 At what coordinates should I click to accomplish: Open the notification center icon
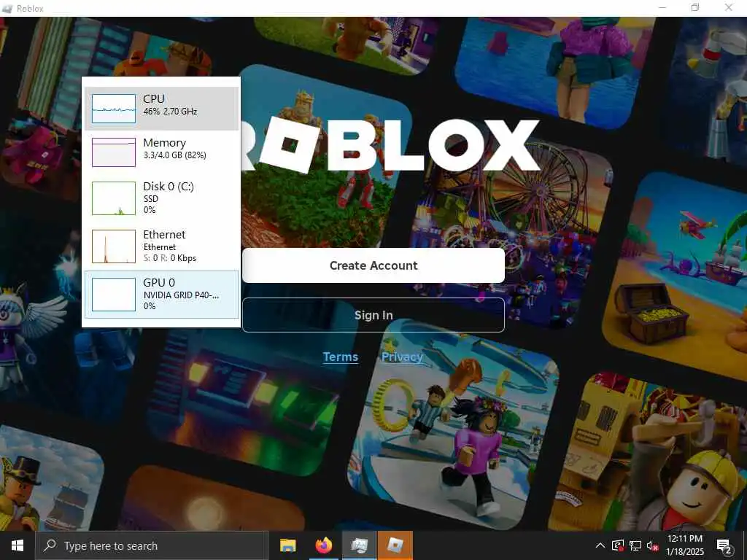pyautogui.click(x=724, y=547)
